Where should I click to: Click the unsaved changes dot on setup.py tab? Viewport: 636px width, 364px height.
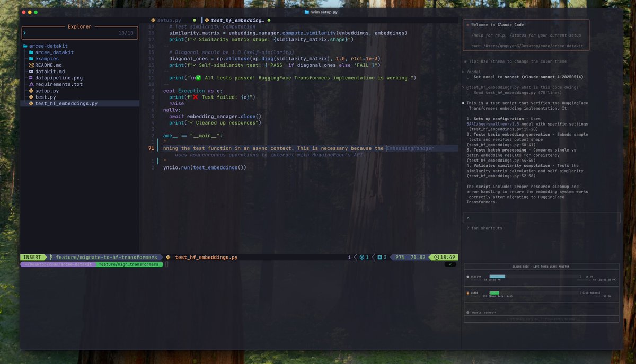[x=194, y=20]
